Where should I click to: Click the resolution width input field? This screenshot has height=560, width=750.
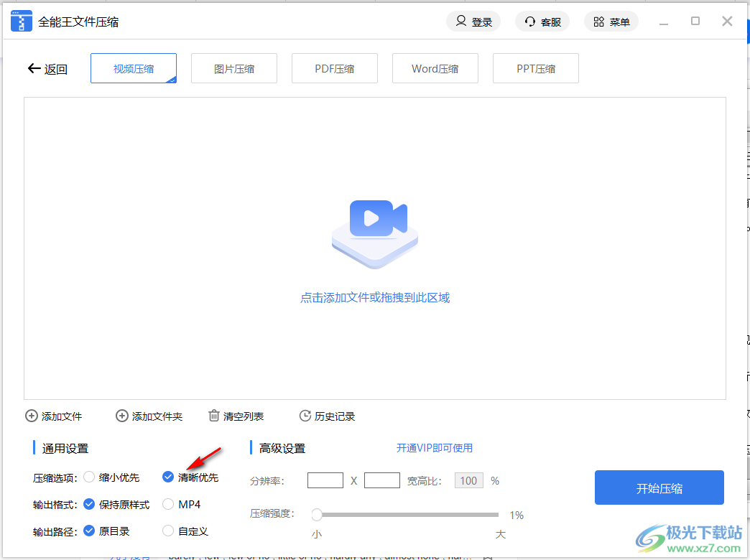[x=325, y=480]
